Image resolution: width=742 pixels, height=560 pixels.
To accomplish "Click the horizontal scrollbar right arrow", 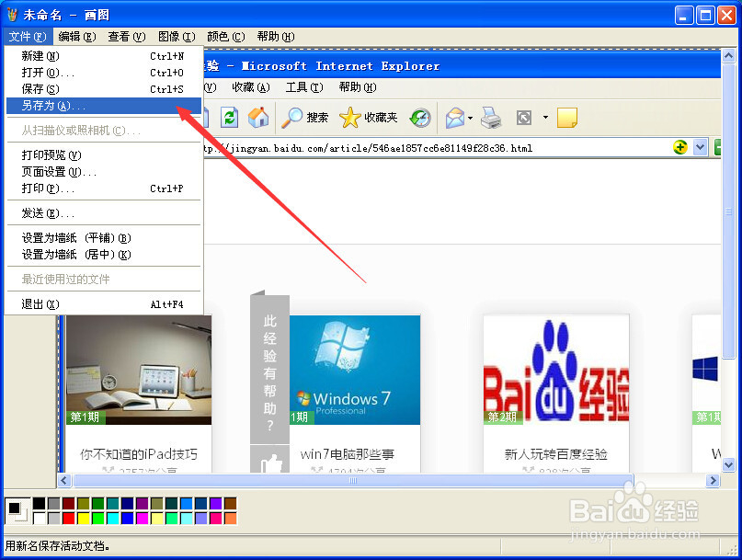I will click(713, 481).
